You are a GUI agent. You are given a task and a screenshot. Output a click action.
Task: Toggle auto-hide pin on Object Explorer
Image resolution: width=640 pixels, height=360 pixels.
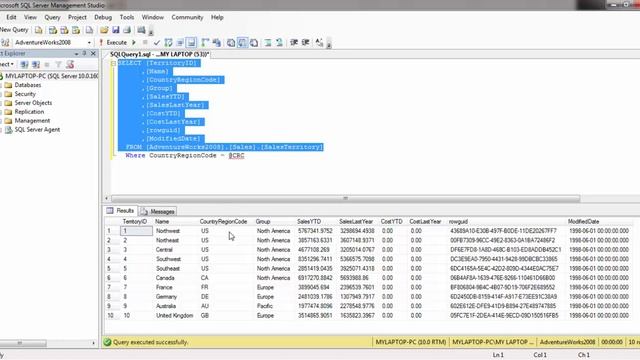(x=84, y=53)
